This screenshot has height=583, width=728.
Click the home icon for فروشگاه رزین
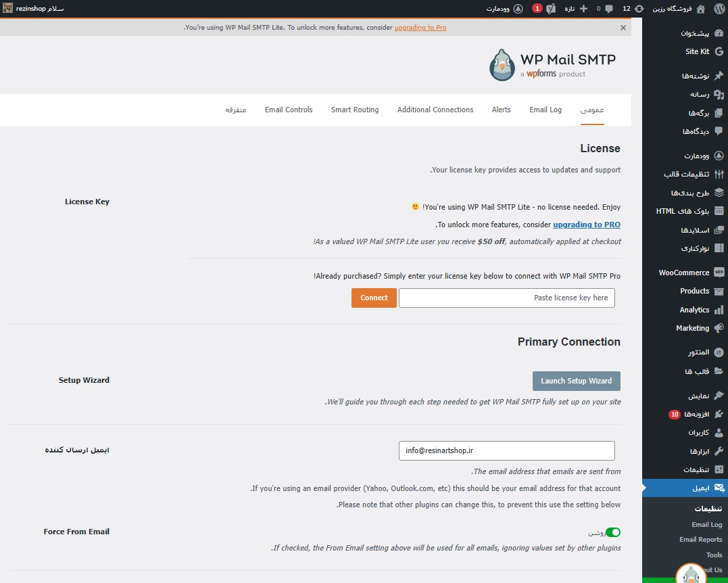pos(700,8)
